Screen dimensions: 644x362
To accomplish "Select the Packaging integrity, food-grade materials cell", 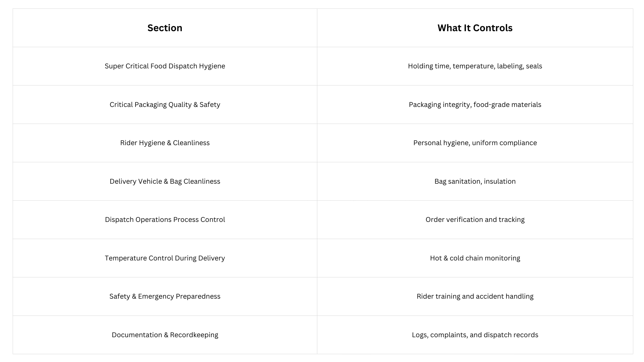I will click(x=475, y=105).
